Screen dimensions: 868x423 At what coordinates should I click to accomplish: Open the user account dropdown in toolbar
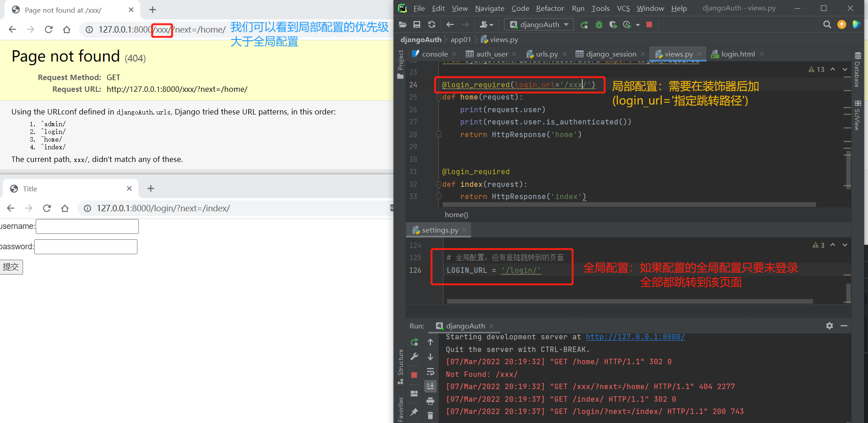point(486,24)
